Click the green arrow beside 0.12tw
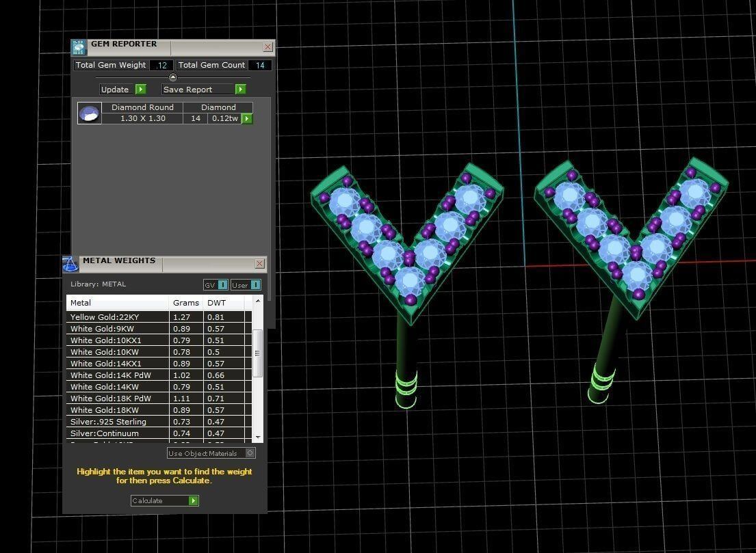The image size is (756, 553). coord(247,119)
